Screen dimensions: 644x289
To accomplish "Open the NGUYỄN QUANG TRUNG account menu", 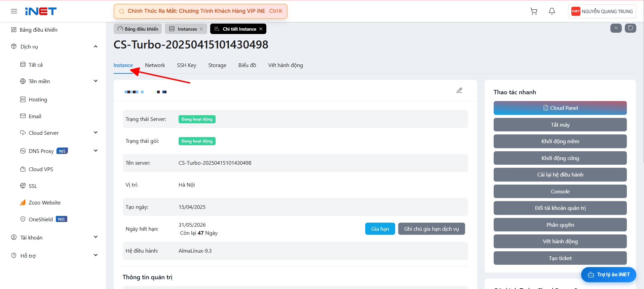I will 602,11.
